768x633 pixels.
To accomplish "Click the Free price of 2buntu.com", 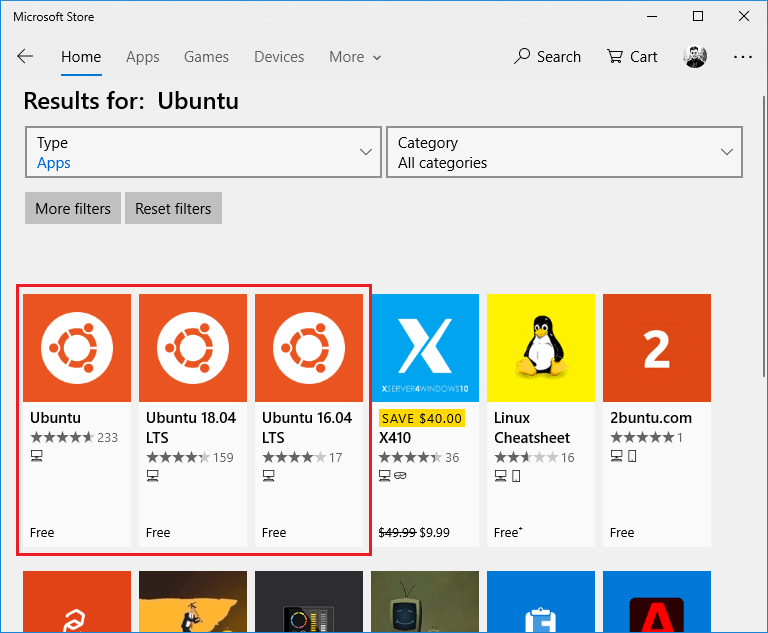I will click(622, 533).
